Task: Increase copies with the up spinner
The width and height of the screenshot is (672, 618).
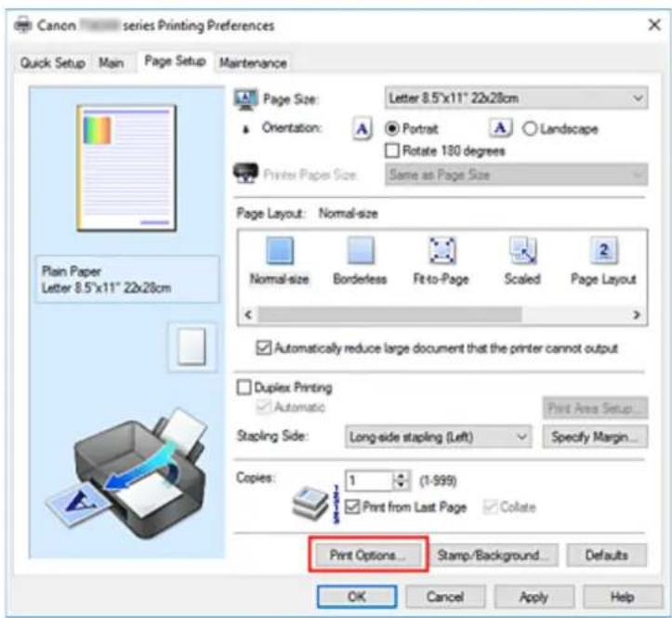Action: [x=402, y=476]
